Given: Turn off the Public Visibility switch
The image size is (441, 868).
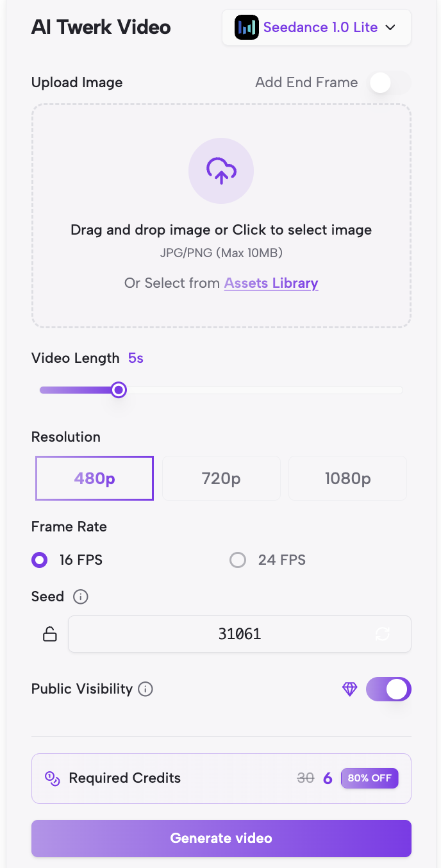Looking at the screenshot, I should (x=388, y=689).
